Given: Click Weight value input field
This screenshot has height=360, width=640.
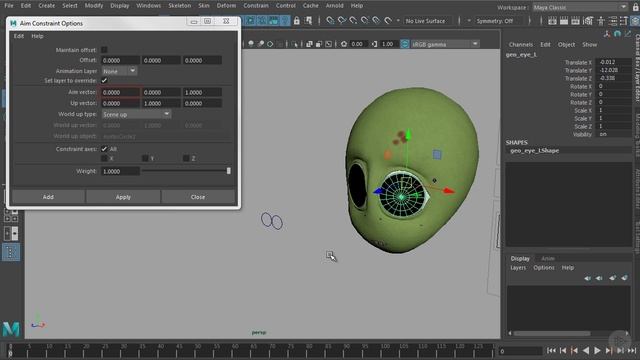Looking at the screenshot, I should click(120, 171).
